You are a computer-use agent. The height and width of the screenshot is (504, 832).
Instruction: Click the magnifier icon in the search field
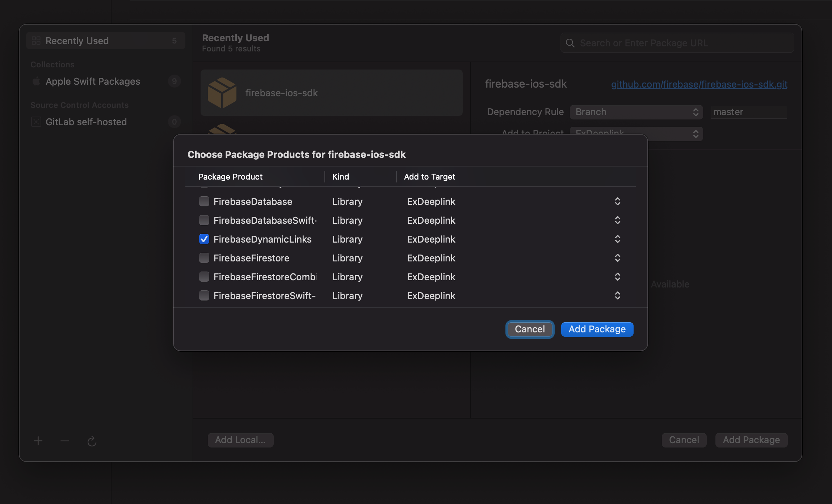tap(570, 43)
